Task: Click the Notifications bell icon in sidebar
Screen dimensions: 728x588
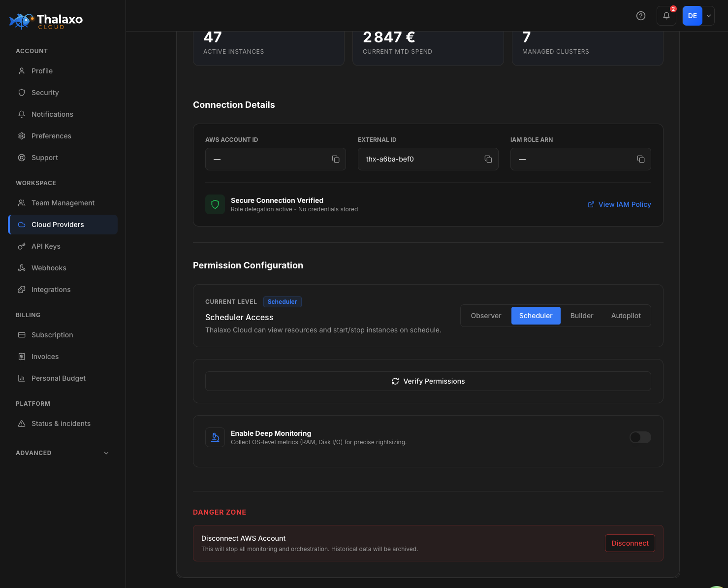Action: [x=22, y=114]
